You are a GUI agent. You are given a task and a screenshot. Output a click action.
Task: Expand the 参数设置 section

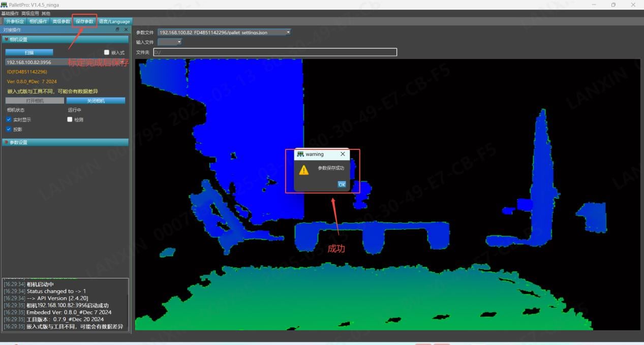[x=65, y=142]
